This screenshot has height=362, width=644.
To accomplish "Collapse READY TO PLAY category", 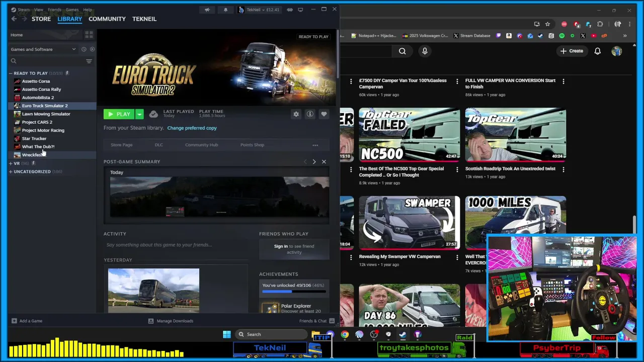I will point(11,73).
